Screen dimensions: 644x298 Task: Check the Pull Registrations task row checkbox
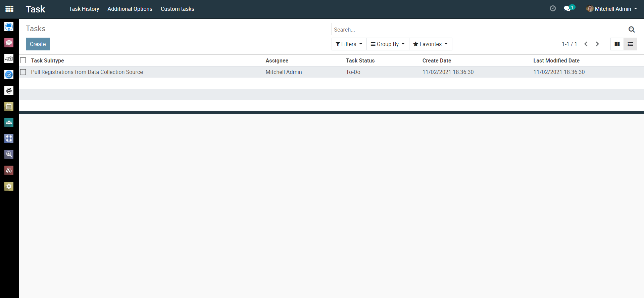coord(23,72)
